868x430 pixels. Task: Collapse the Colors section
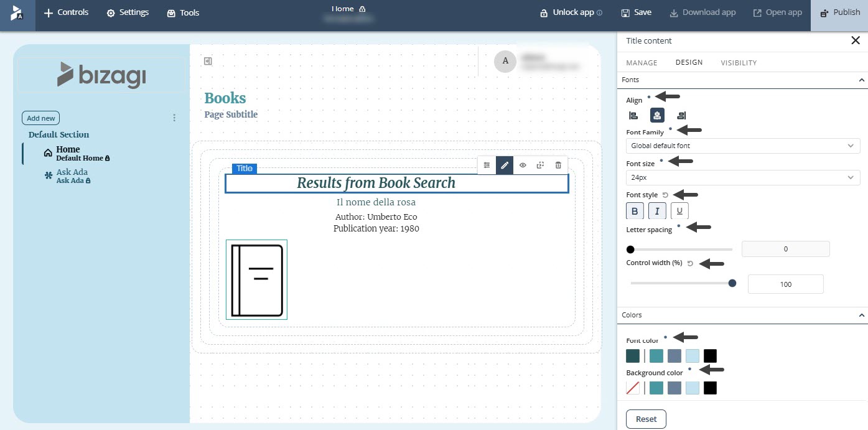pyautogui.click(x=861, y=315)
